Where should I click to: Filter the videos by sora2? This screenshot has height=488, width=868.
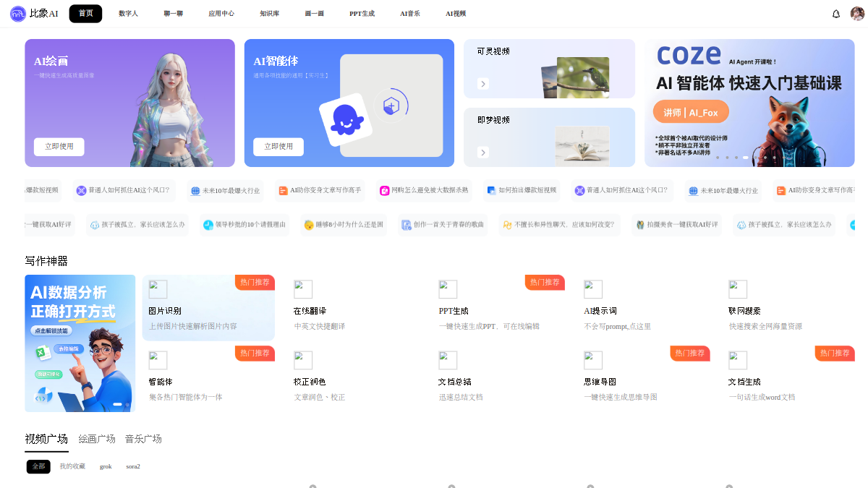[x=133, y=466]
